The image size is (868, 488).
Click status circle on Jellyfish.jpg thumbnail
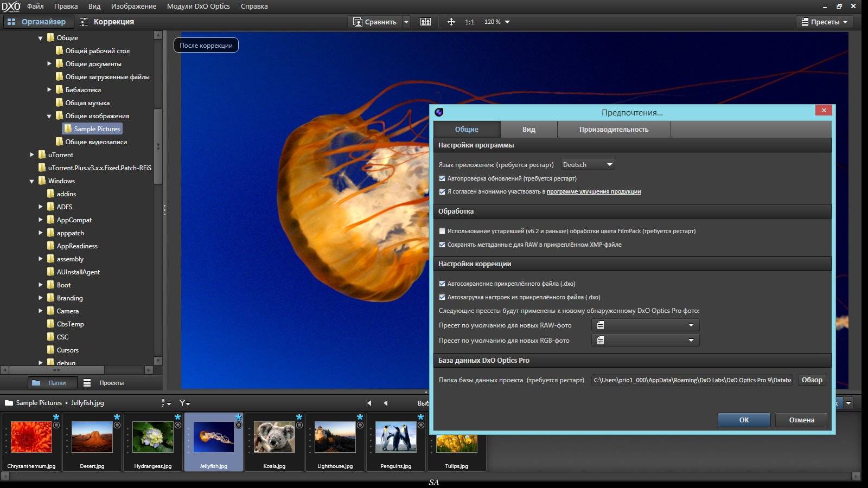pyautogui.click(x=238, y=425)
